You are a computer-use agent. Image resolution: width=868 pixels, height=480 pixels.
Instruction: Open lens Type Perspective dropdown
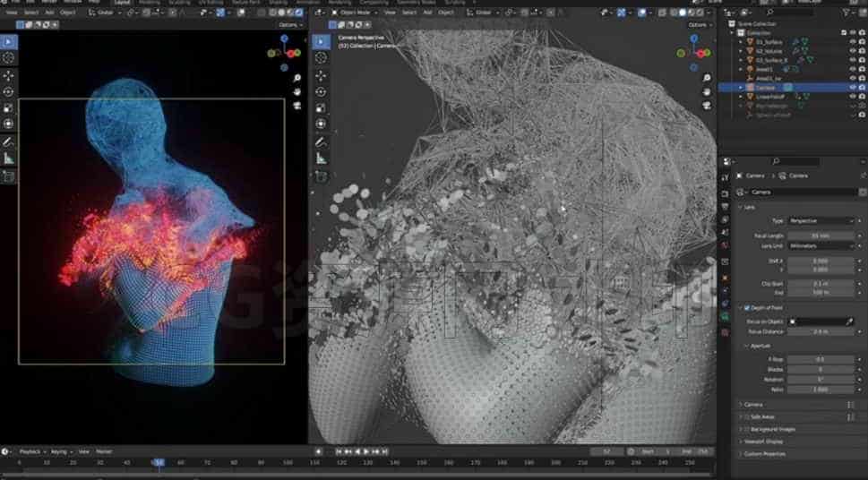(x=821, y=221)
